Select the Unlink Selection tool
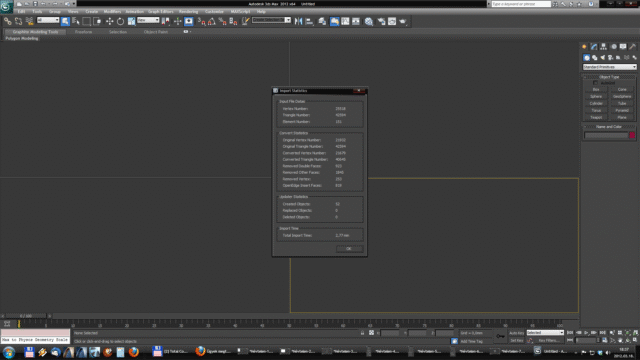640x360 pixels. (18, 21)
